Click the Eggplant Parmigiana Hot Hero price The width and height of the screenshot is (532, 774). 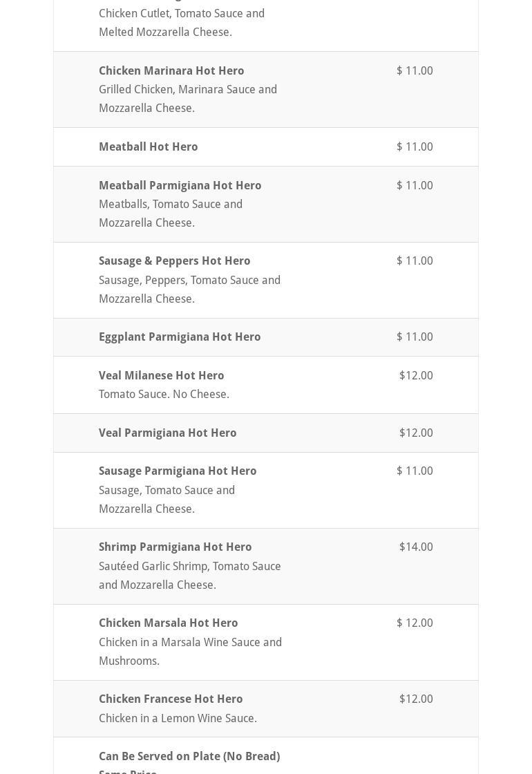(415, 337)
